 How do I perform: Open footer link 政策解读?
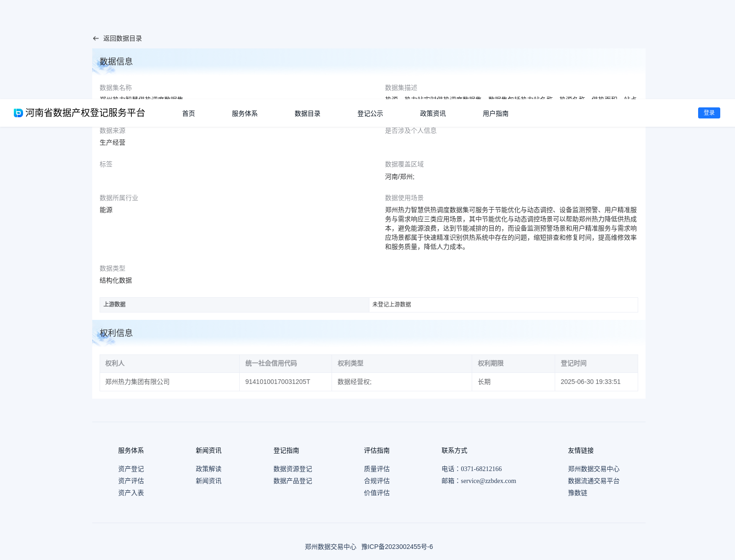point(208,469)
